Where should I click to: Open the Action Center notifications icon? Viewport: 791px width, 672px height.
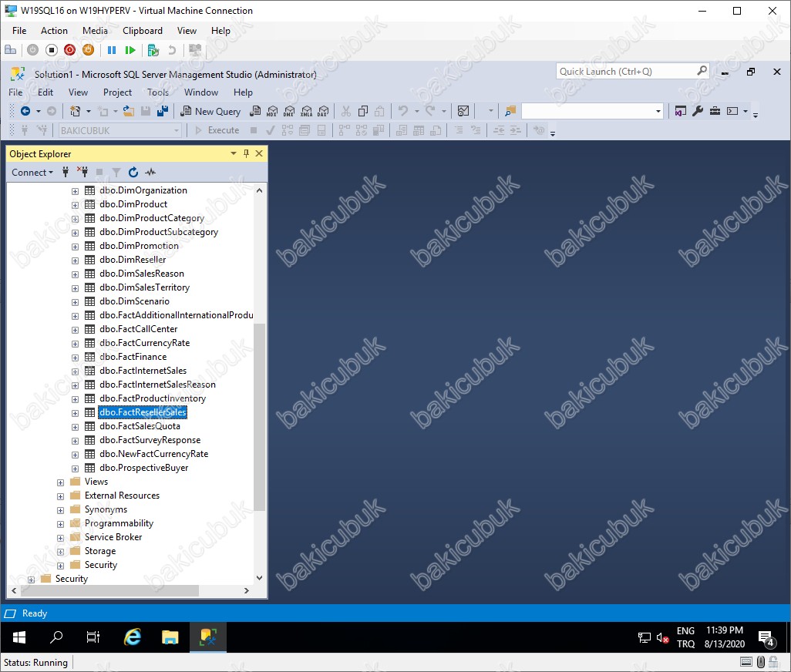pyautogui.click(x=766, y=638)
